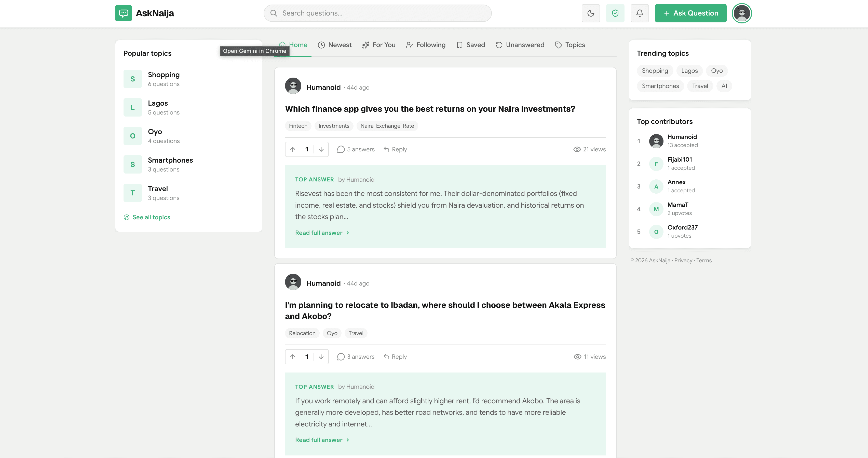Click the search magnifier icon
Screen dimensions: 868x458
(274, 13)
